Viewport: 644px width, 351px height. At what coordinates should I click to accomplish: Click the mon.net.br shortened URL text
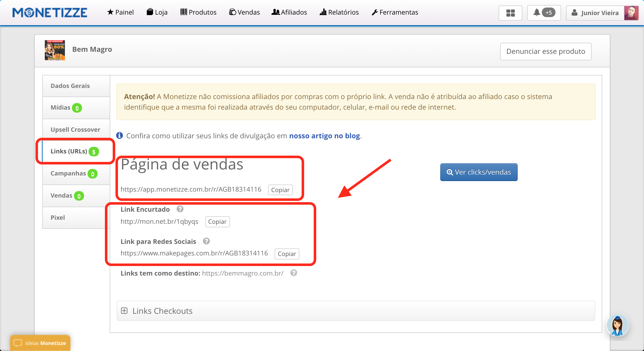pyautogui.click(x=159, y=222)
